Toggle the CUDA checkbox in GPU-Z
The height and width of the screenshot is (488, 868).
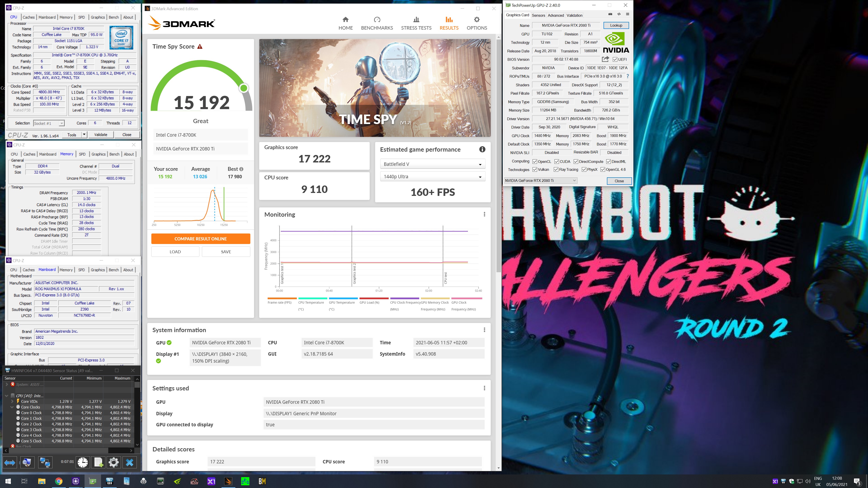[x=557, y=162]
